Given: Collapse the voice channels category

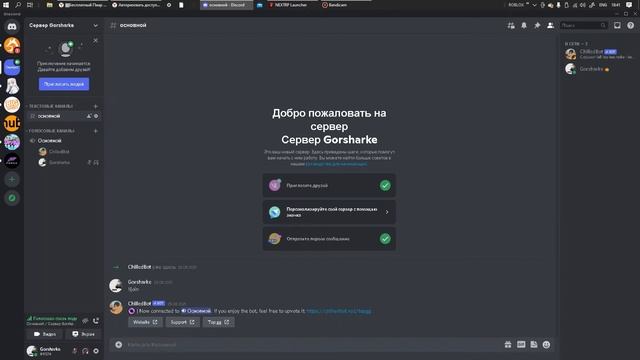Looking at the screenshot, I should point(51,131).
